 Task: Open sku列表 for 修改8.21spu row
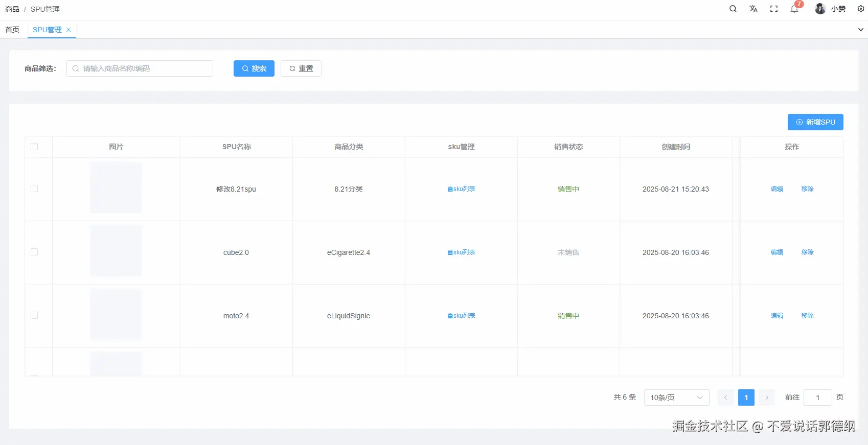(462, 189)
